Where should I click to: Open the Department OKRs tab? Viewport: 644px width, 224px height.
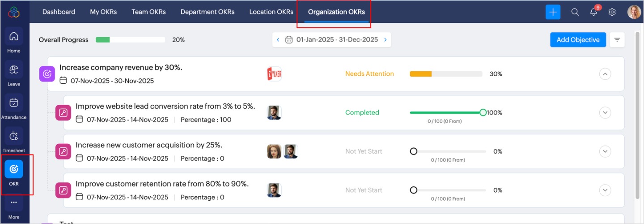(208, 12)
